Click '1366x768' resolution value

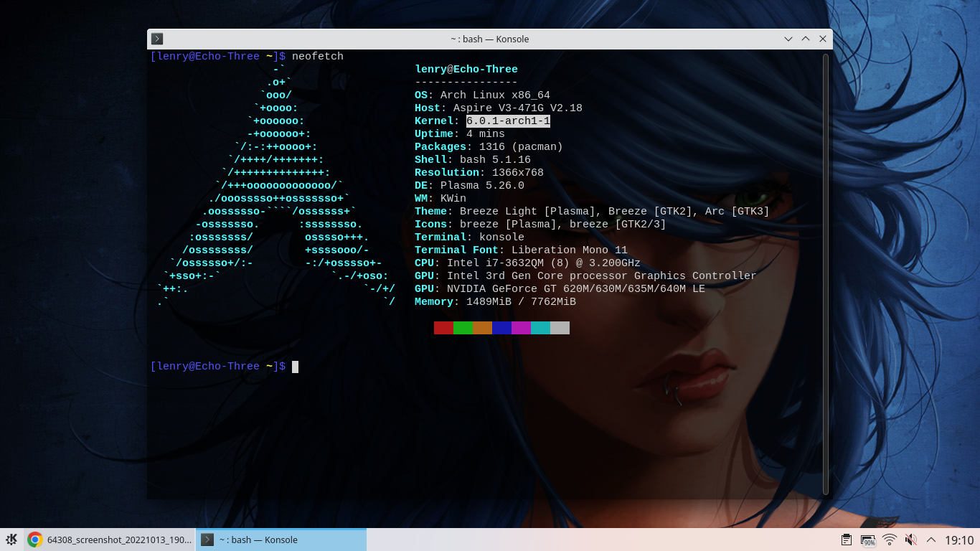coord(518,173)
